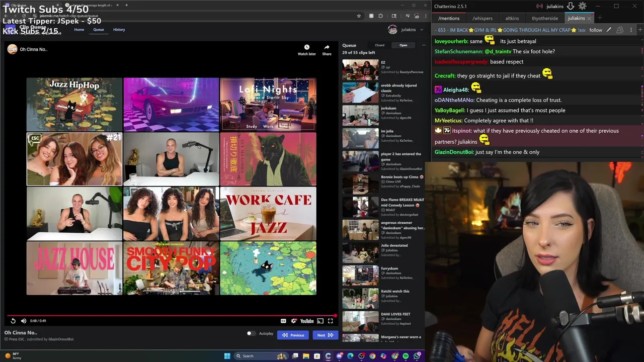
Task: Open the 'Julia devastated' clip
Action: pos(383,252)
